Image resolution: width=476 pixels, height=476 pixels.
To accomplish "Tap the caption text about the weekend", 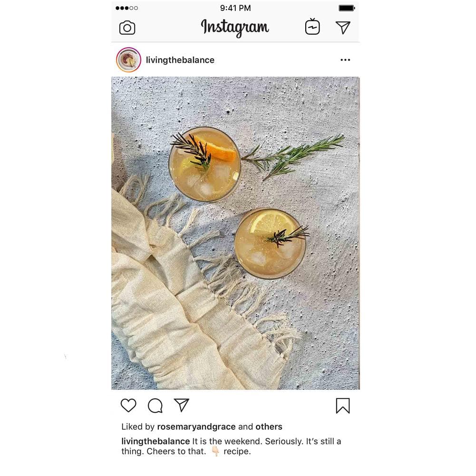I will coord(231,446).
